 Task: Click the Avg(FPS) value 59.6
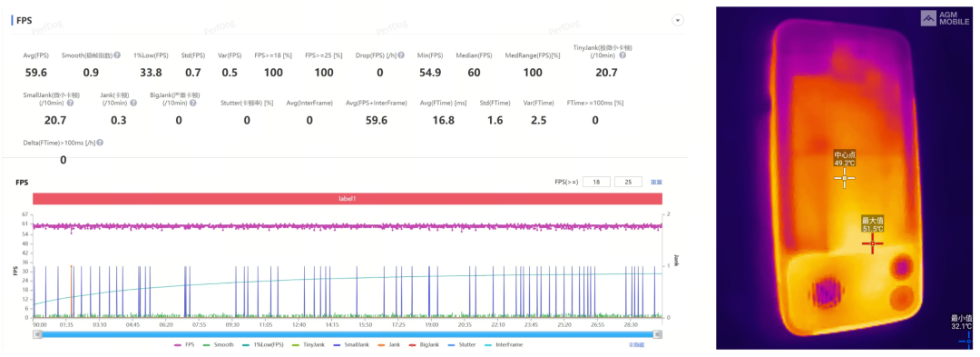coord(35,73)
